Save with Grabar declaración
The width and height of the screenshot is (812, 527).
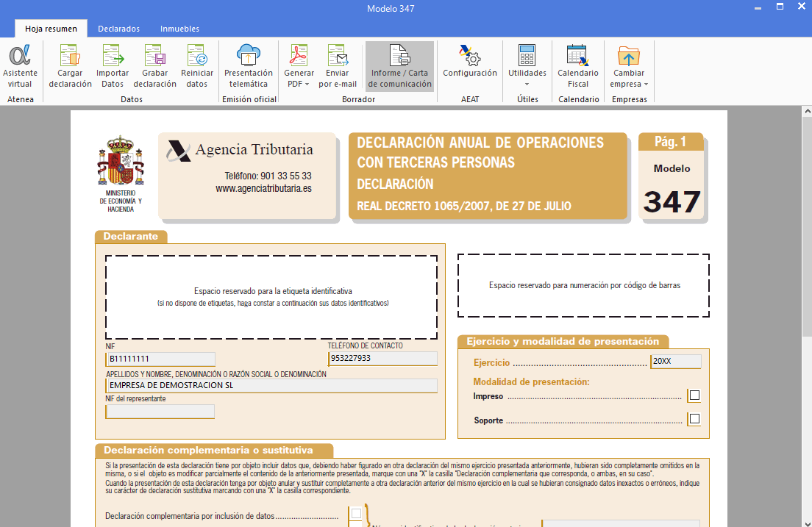pos(155,66)
